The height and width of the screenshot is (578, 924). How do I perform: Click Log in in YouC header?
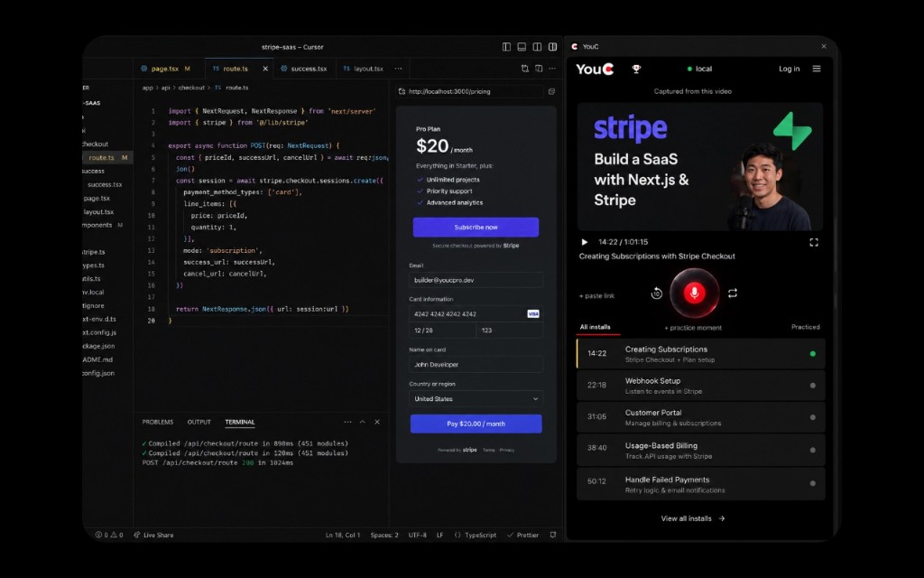click(x=789, y=69)
